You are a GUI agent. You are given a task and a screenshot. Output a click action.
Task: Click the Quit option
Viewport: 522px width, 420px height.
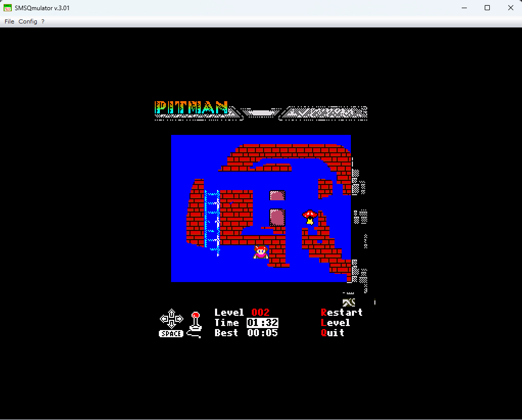pos(332,333)
